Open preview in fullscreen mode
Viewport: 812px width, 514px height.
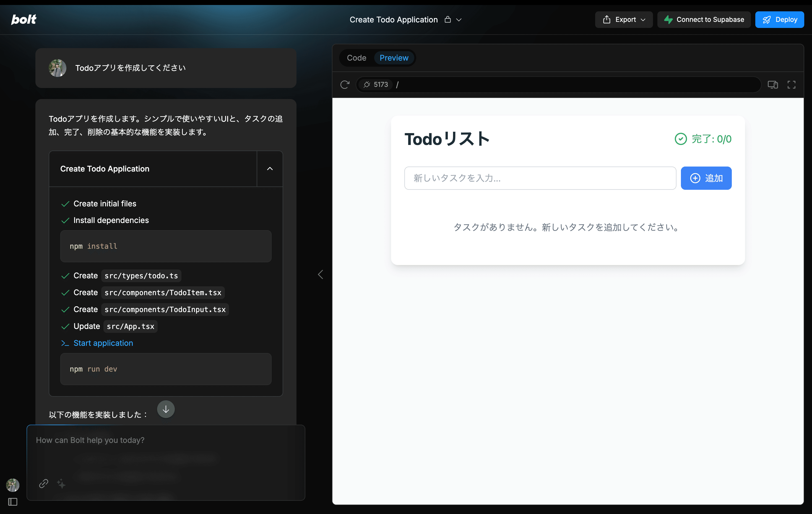[x=791, y=84]
